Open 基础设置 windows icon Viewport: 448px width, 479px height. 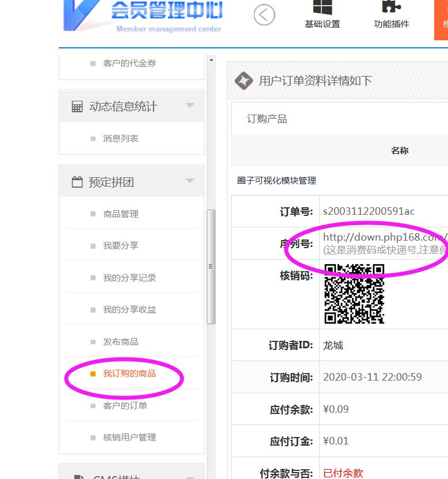(x=322, y=7)
